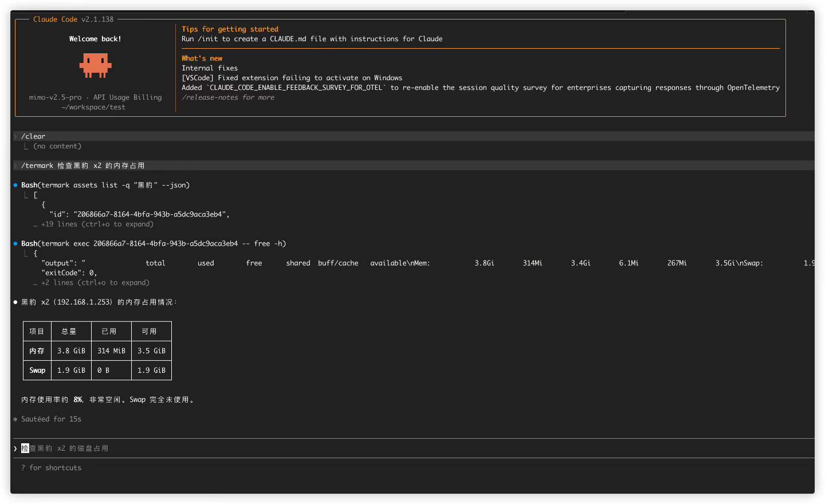
Task: Click the "267Mi" value in raw output
Action: tap(677, 263)
